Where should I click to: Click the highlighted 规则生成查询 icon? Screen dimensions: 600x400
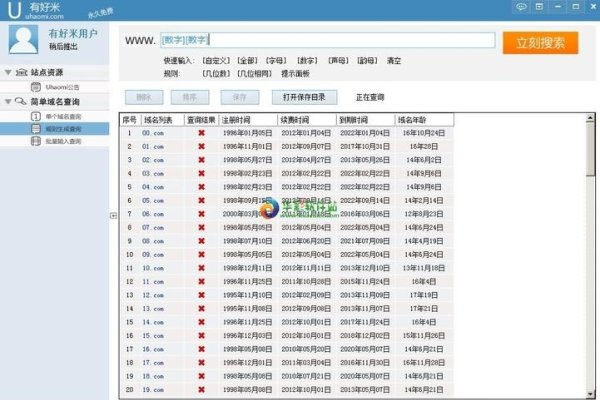click(x=36, y=129)
